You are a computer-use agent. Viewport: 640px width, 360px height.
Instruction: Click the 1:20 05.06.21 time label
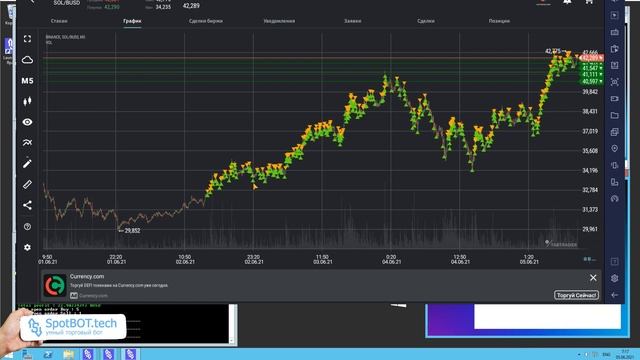click(529, 259)
